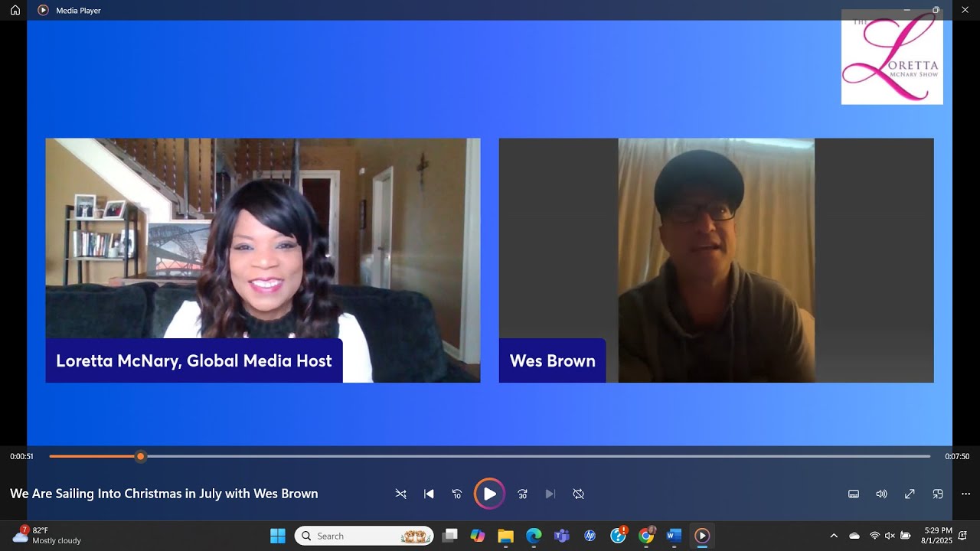Image resolution: width=980 pixels, height=551 pixels.
Task: Open the volume control
Action: pyautogui.click(x=881, y=494)
